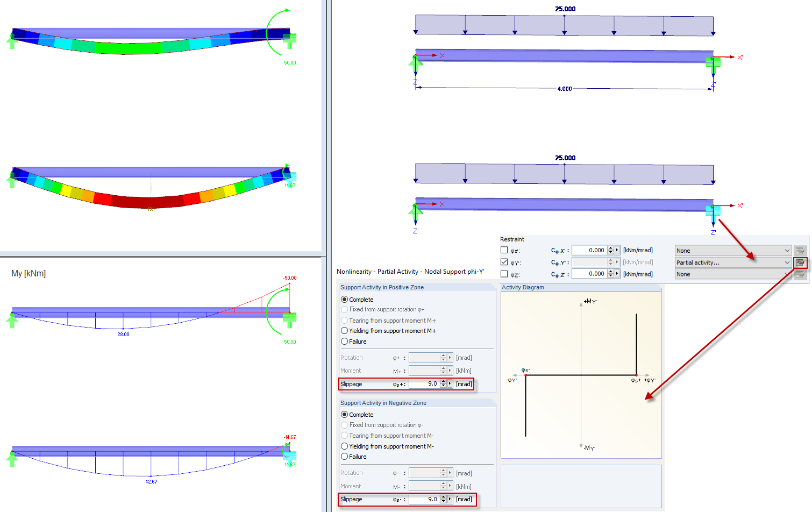The width and height of the screenshot is (812, 512).
Task: Click the Cφ,X' spring constant input field
Action: [589, 250]
